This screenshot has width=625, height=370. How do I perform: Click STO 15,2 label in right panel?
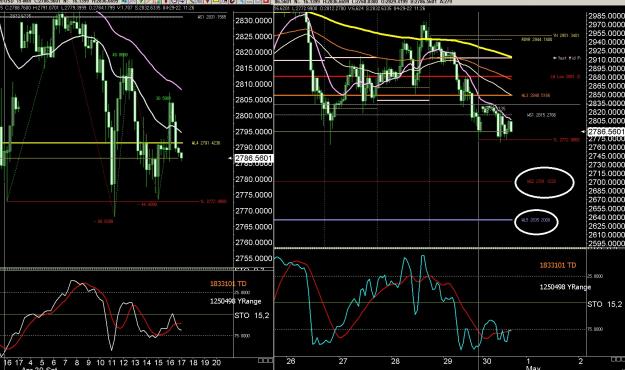[605, 304]
